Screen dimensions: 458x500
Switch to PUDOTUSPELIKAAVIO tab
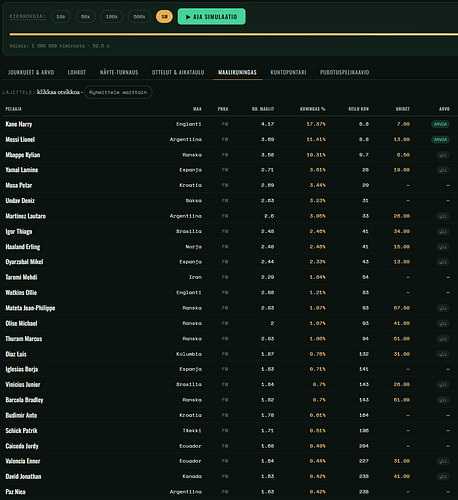(344, 72)
